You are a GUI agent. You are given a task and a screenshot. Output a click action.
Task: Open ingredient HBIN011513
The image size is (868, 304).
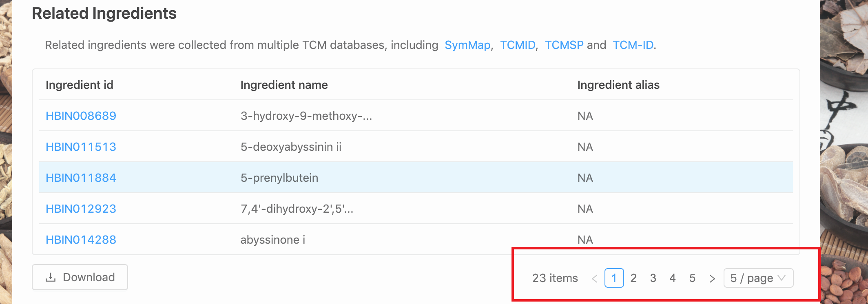click(81, 147)
